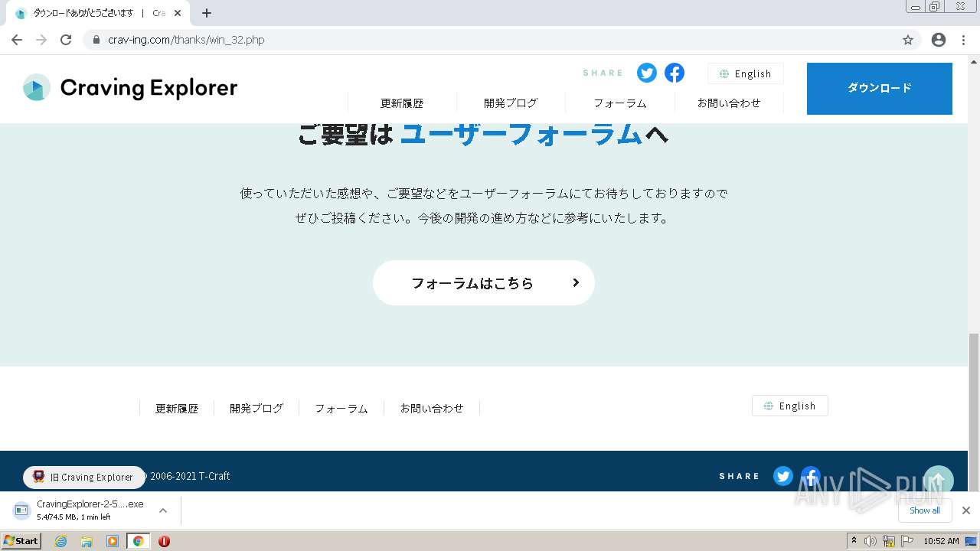
Task: Switch language with the header English button
Action: click(x=746, y=73)
